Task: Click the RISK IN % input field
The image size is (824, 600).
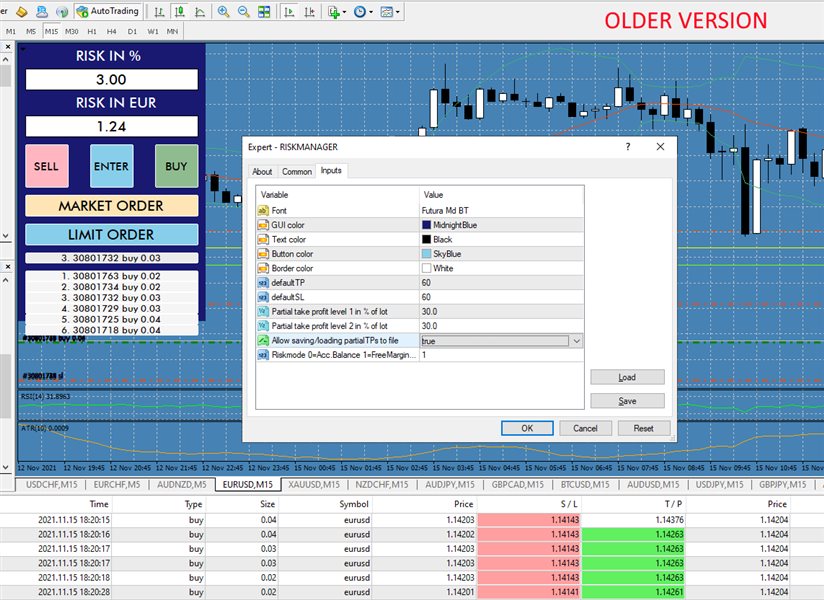Action: tap(110, 79)
